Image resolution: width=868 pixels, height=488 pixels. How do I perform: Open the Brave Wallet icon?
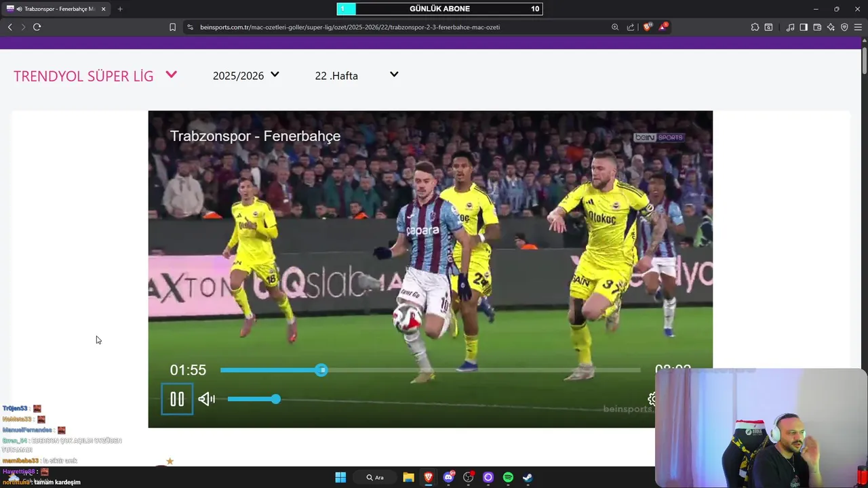tap(817, 27)
